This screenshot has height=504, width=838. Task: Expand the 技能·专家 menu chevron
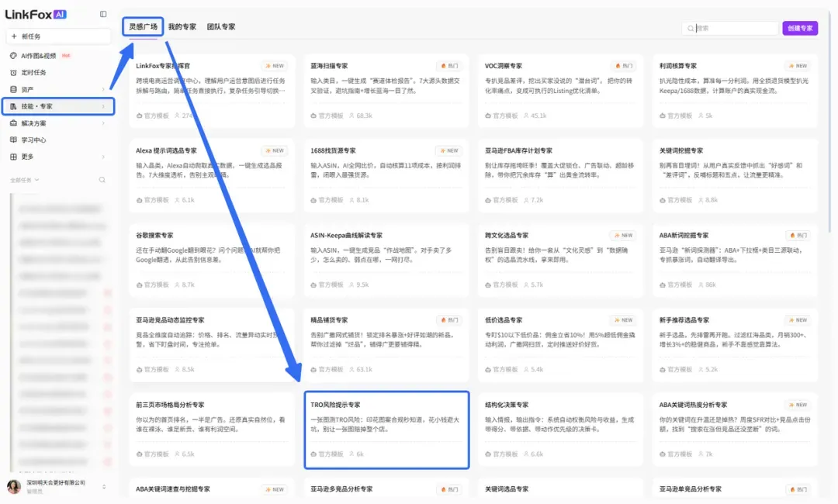[x=103, y=106]
